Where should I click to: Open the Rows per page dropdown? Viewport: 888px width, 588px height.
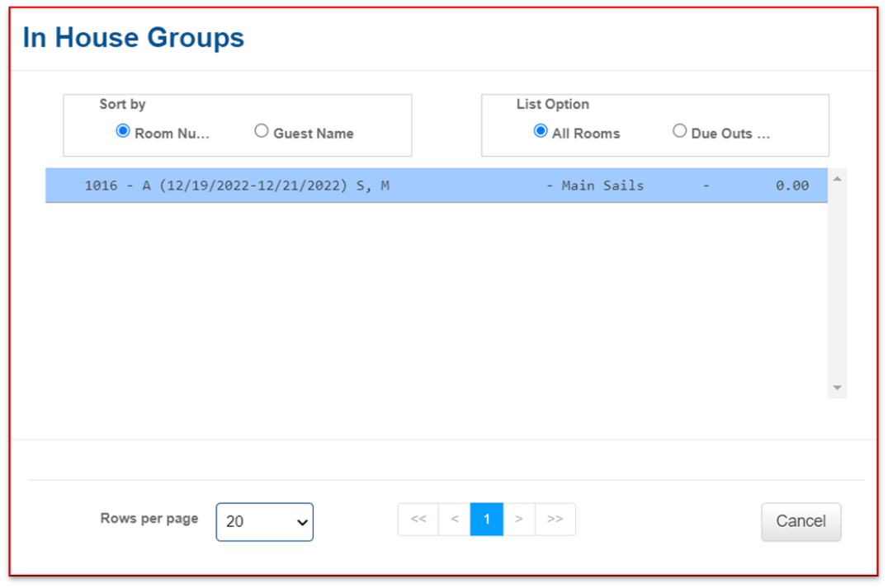click(x=264, y=522)
